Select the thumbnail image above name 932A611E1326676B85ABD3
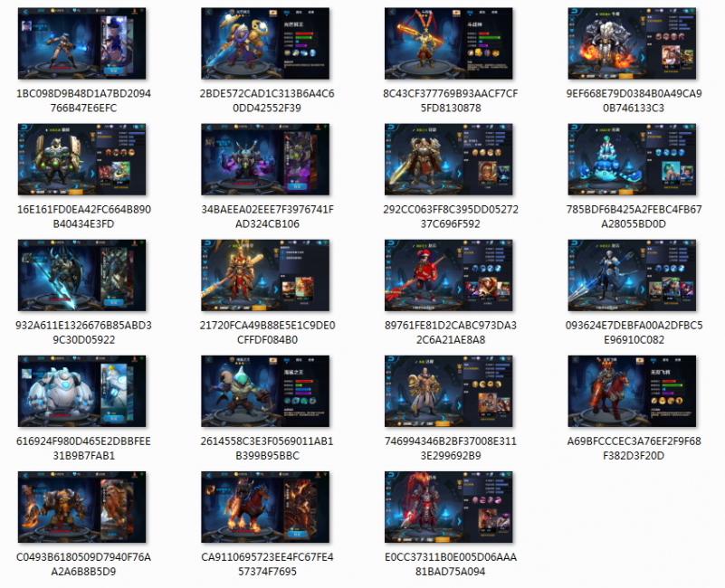This screenshot has width=725, height=588. (81, 275)
